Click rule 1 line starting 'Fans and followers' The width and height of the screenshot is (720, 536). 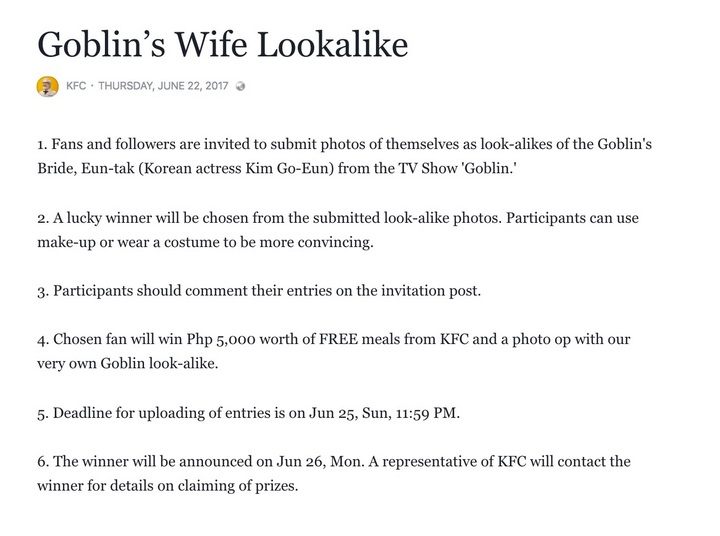pos(344,144)
